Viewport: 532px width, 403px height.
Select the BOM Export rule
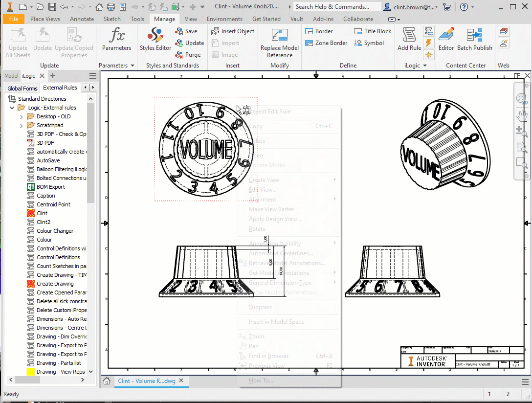click(x=51, y=187)
